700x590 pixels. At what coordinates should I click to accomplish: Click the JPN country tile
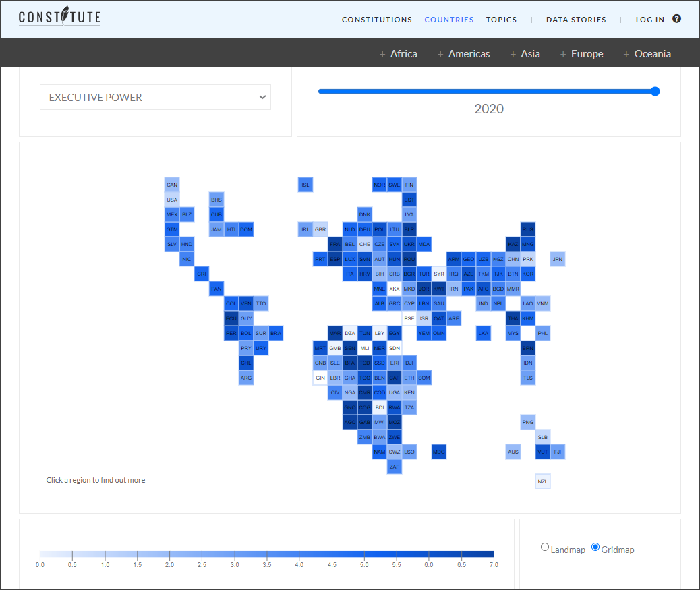point(557,259)
